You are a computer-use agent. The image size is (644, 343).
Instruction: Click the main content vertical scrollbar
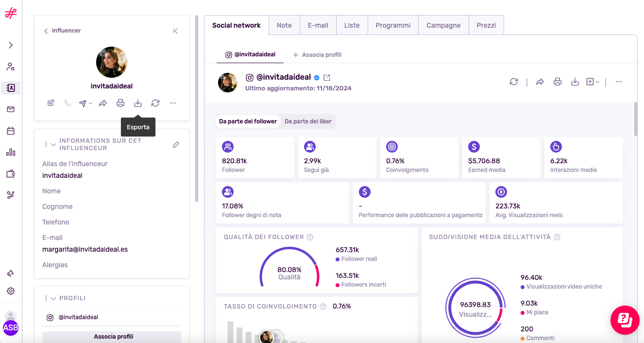point(636,119)
